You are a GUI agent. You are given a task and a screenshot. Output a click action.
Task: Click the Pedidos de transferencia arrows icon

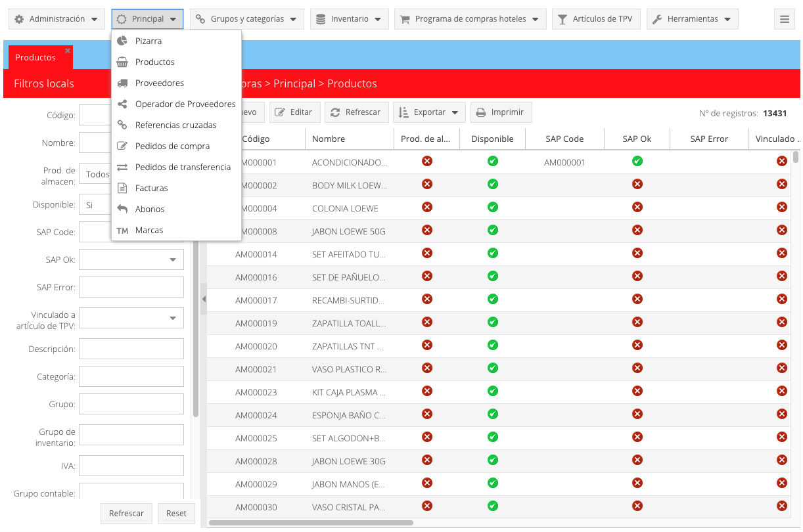click(122, 167)
